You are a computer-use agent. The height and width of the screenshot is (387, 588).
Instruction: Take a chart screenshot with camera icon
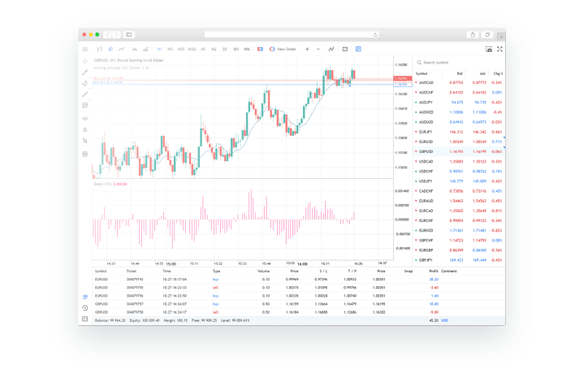coord(488,49)
